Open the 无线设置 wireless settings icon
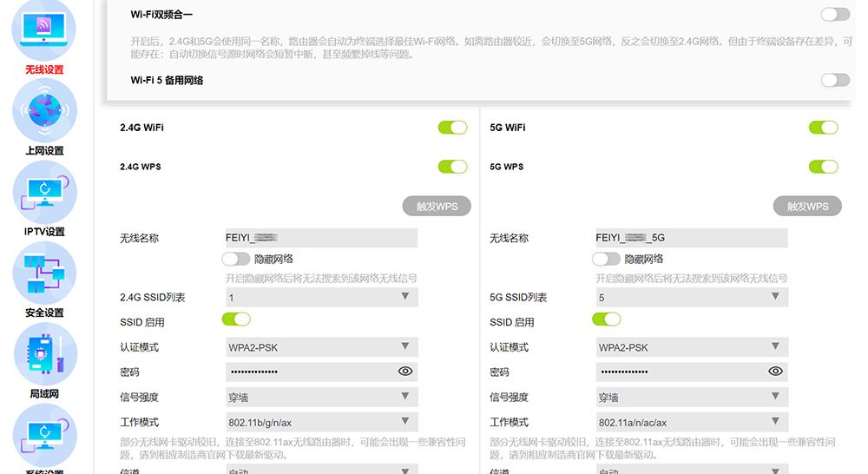Screen dimensions: 868x474 pos(43,29)
